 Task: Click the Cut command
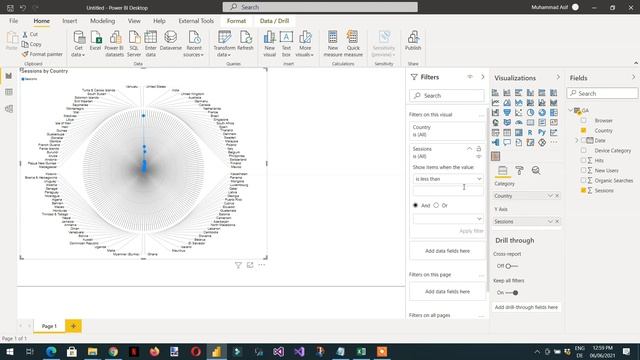[x=30, y=34]
